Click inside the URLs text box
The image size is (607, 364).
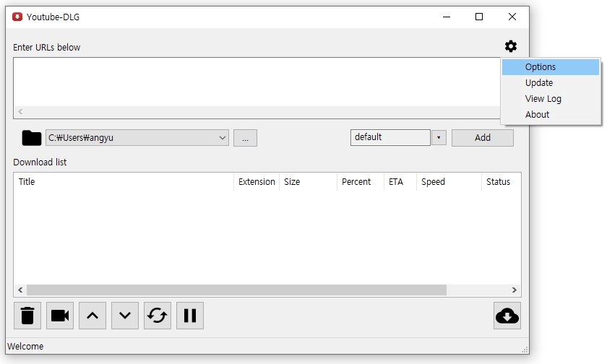tap(257, 82)
